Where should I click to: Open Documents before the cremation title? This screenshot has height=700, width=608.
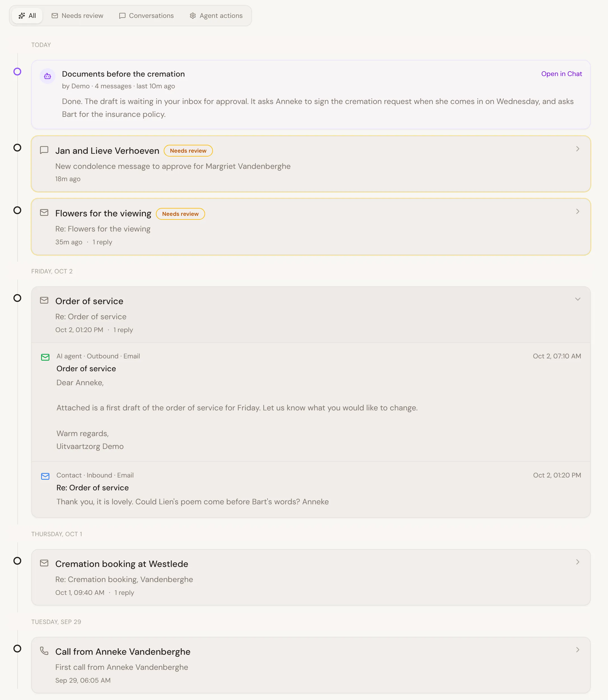(x=123, y=74)
